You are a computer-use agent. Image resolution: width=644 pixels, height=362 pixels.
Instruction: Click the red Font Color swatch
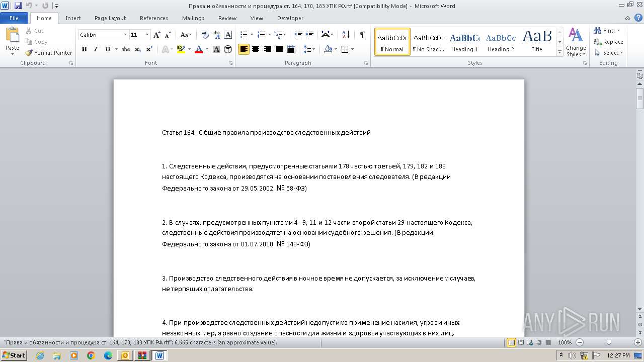click(199, 49)
